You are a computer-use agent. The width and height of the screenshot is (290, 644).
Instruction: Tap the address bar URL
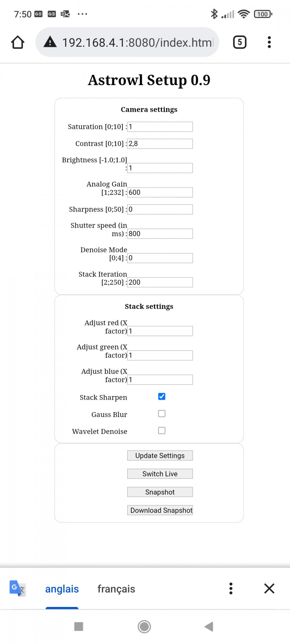138,43
